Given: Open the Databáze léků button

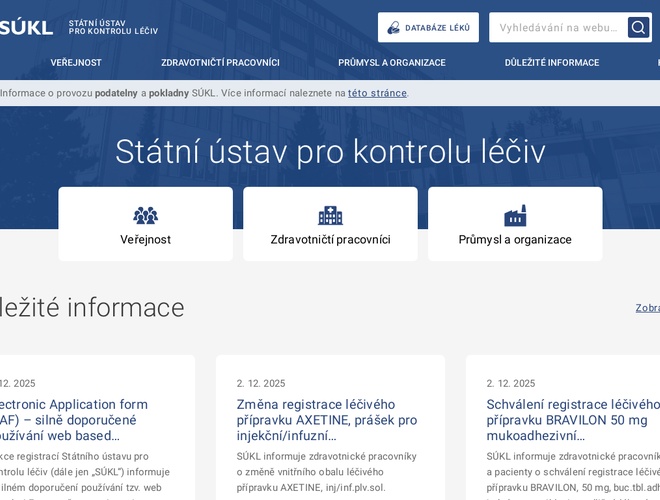Looking at the screenshot, I should [x=428, y=27].
